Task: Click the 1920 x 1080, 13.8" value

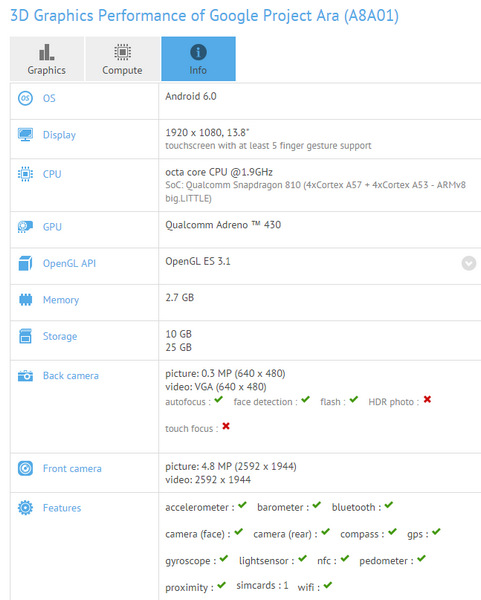Action: tap(207, 133)
